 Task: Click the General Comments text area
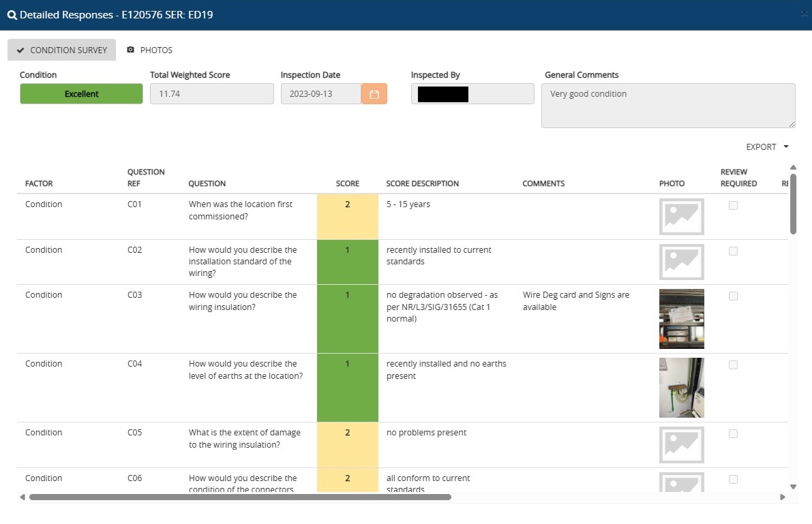(667, 105)
